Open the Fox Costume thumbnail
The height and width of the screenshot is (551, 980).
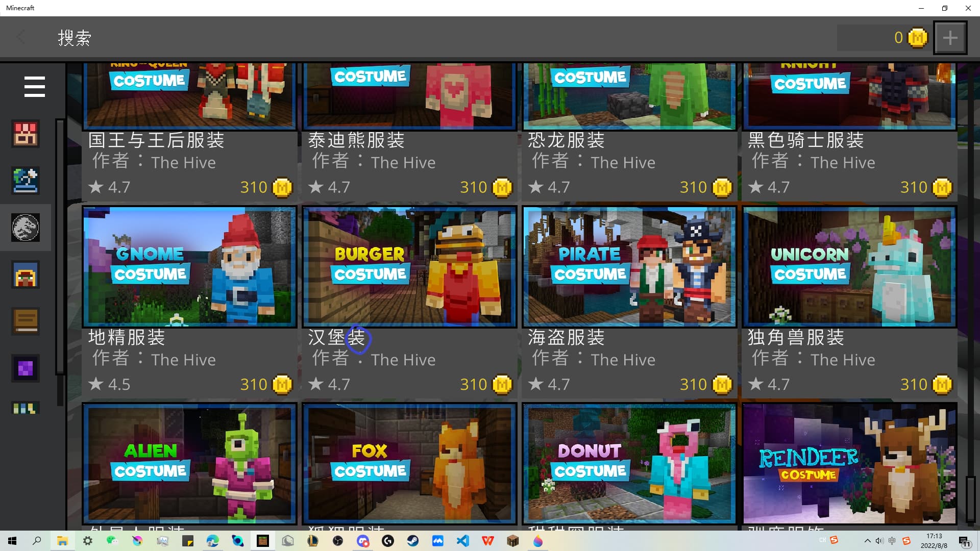point(409,464)
